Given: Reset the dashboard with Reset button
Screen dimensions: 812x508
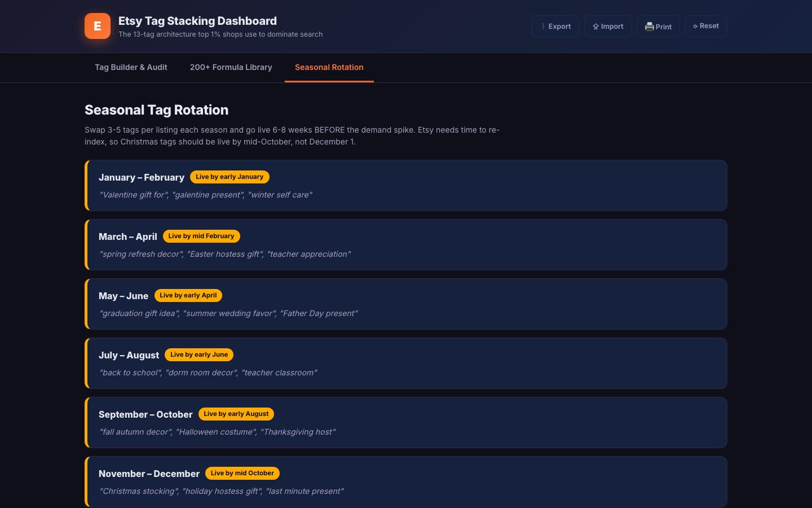Looking at the screenshot, I should (x=706, y=26).
